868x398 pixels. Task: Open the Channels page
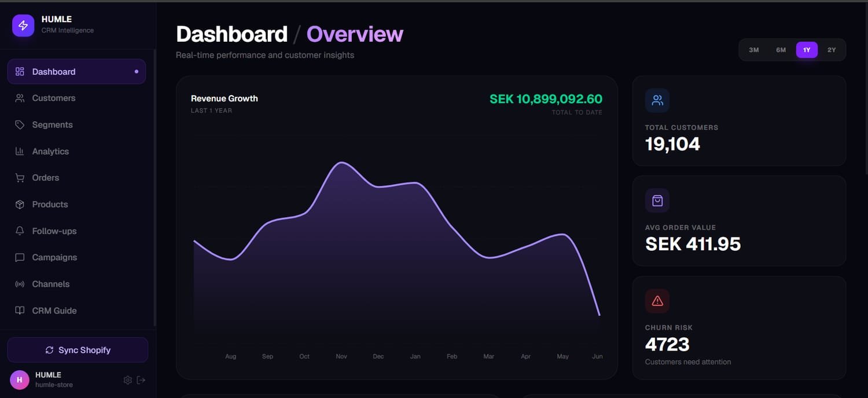tap(76, 284)
